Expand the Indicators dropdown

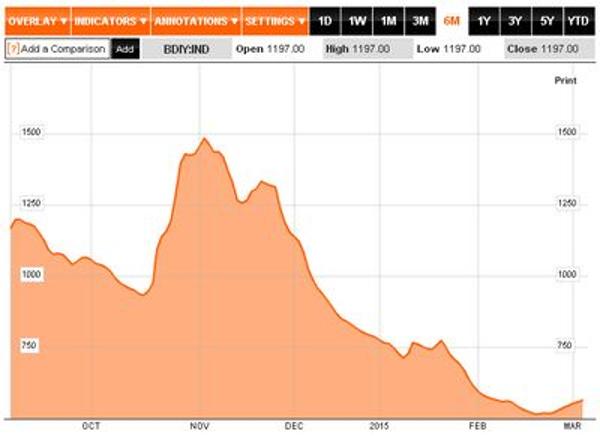coord(111,20)
